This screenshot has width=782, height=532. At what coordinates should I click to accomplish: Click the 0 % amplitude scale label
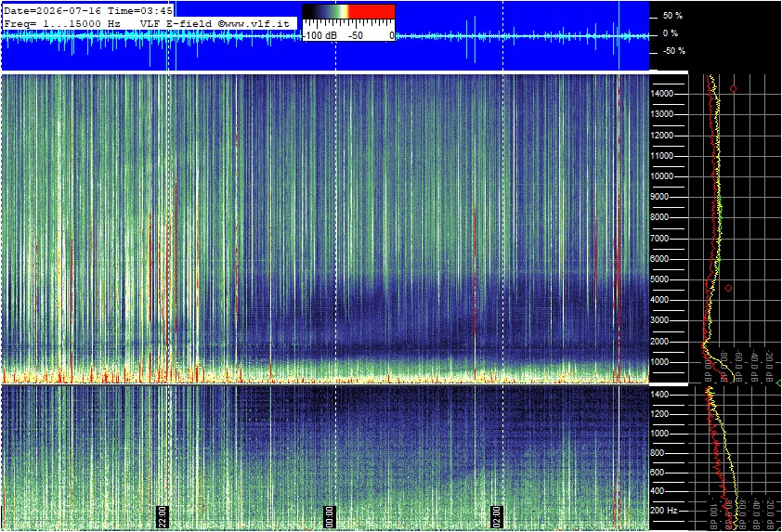[x=671, y=33]
